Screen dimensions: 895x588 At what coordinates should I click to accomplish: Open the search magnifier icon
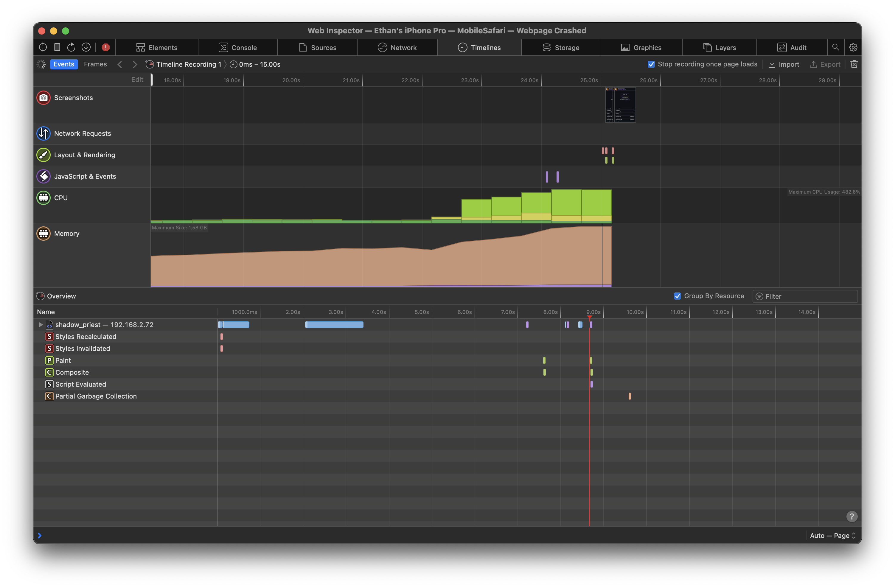(x=836, y=47)
